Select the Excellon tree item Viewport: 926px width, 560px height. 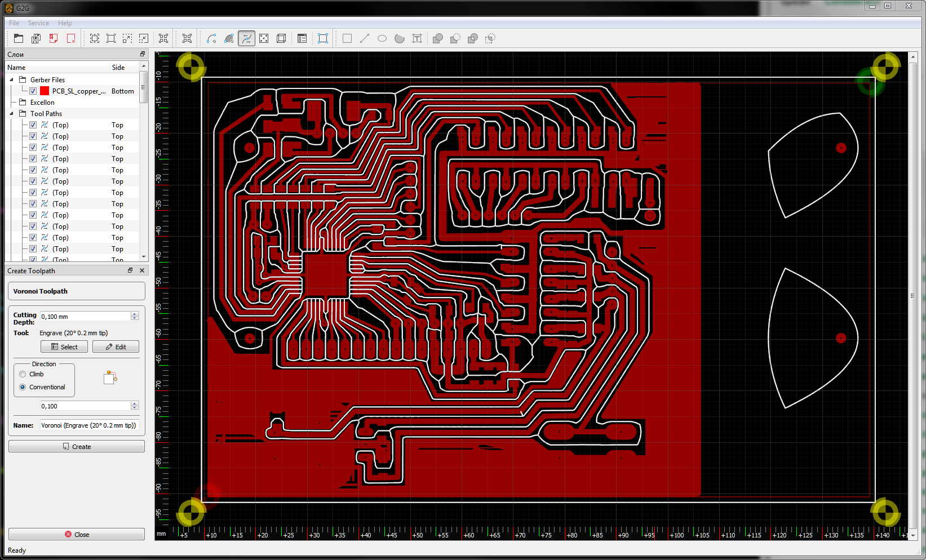point(42,103)
